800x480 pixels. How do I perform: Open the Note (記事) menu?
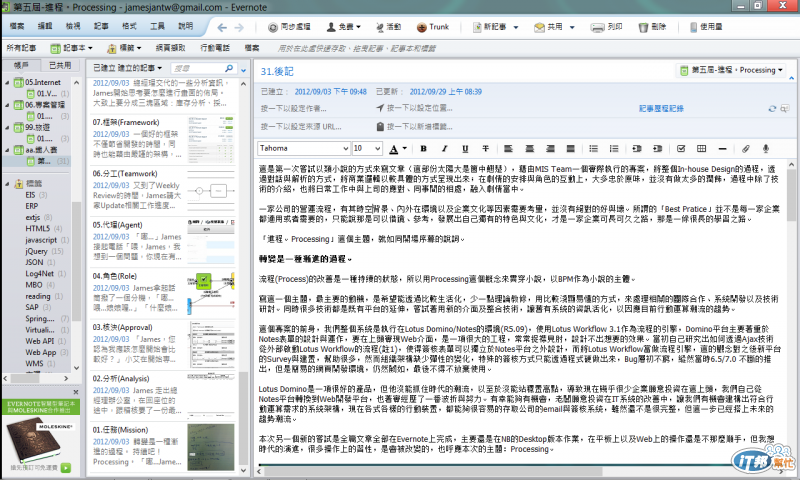[101, 27]
